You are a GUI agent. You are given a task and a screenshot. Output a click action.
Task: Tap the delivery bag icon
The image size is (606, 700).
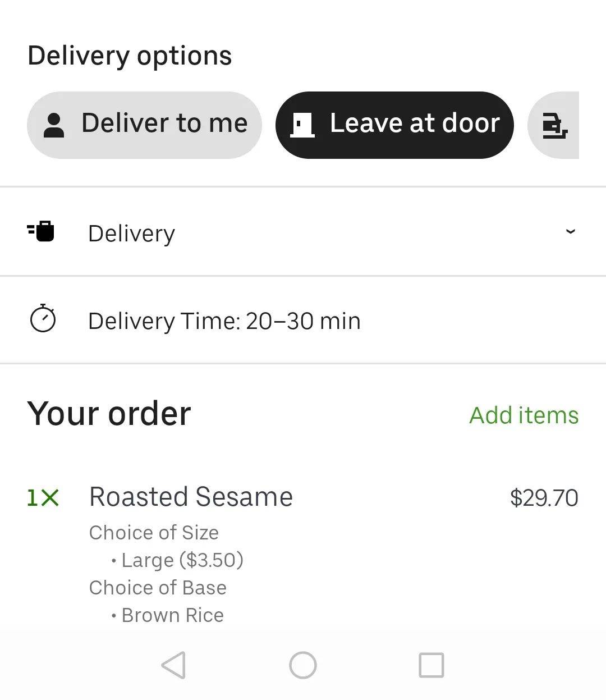click(41, 231)
